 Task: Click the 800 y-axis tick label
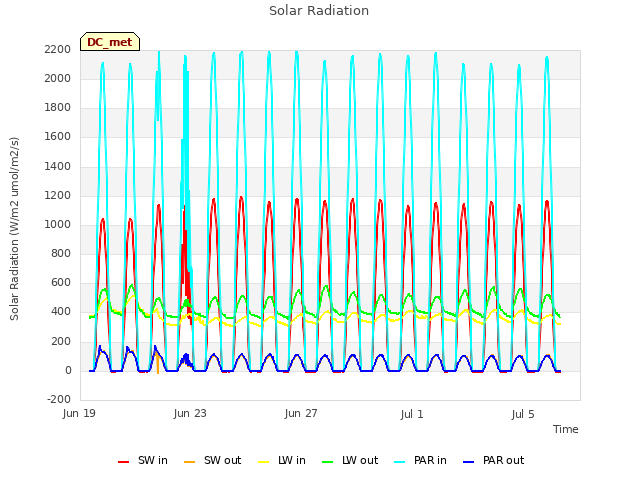point(61,254)
